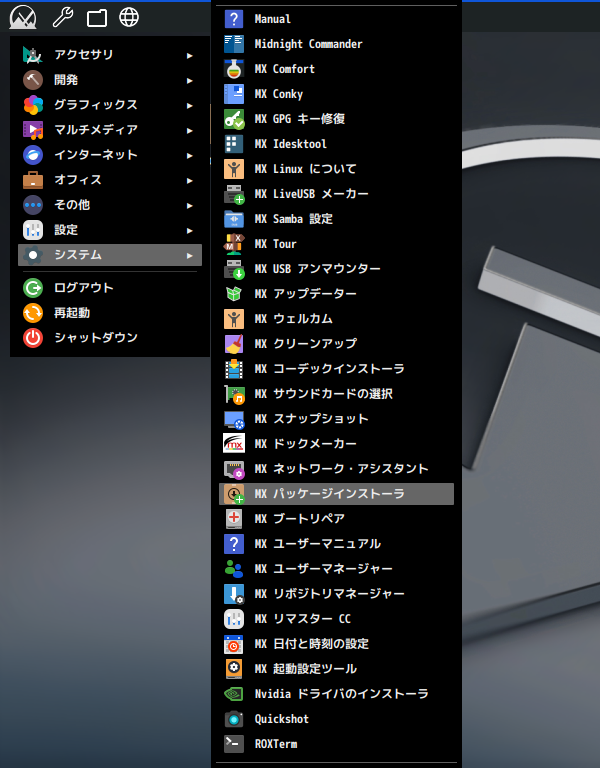
Task: Click the "MX Idesktool" label text
Action: tap(290, 144)
